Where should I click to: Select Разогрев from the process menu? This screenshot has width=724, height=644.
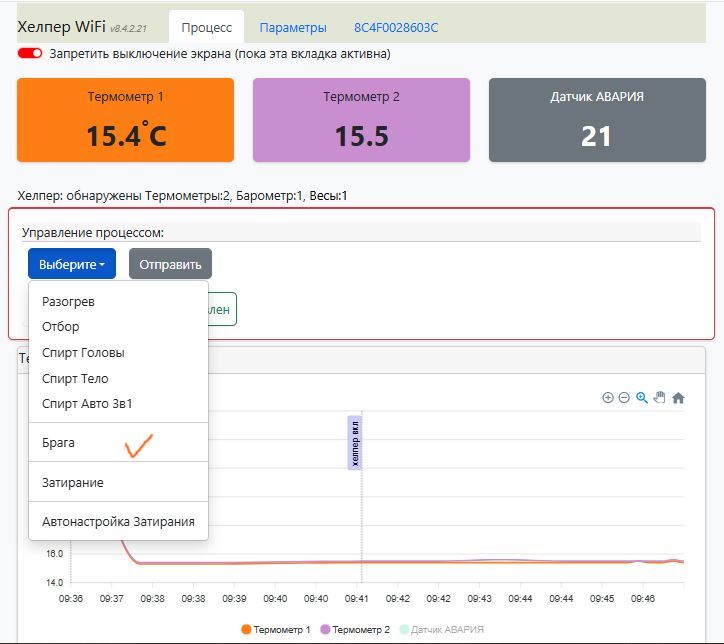118,301
